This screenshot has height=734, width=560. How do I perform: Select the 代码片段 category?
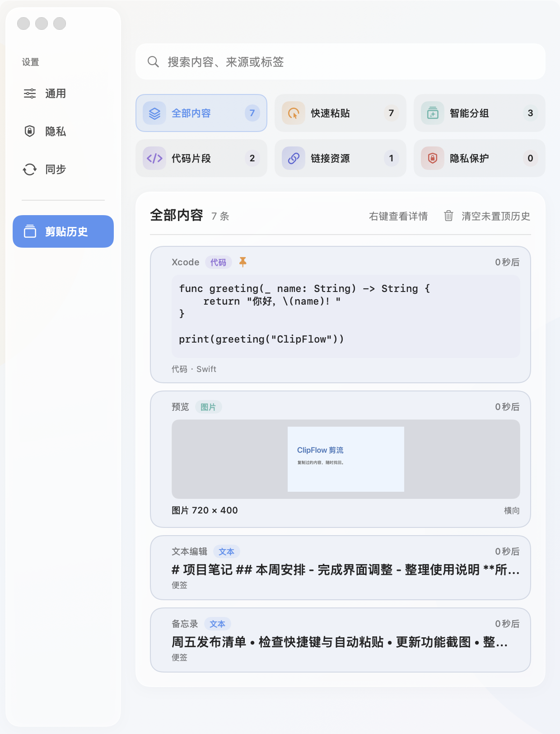201,158
